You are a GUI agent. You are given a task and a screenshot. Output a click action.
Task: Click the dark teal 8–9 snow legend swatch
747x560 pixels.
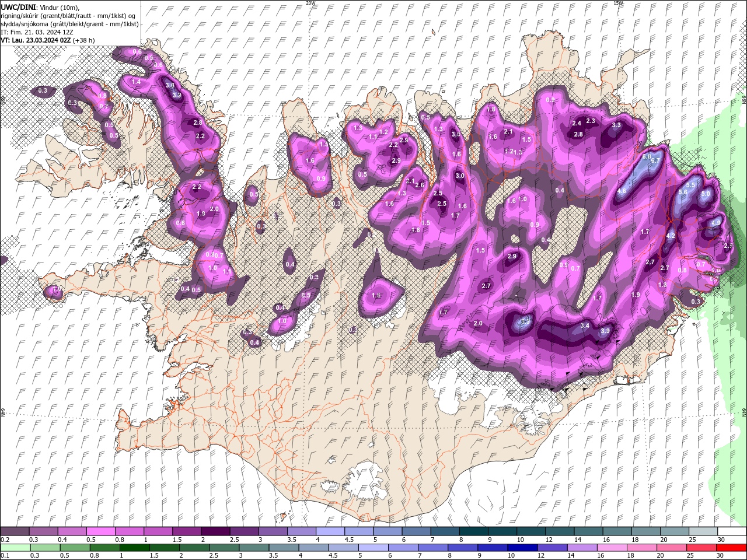point(474,531)
